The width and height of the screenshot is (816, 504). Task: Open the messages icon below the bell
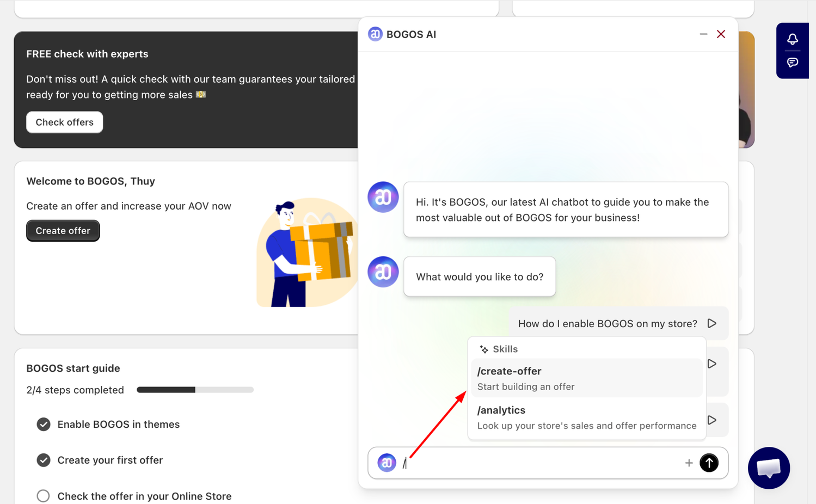click(x=793, y=63)
